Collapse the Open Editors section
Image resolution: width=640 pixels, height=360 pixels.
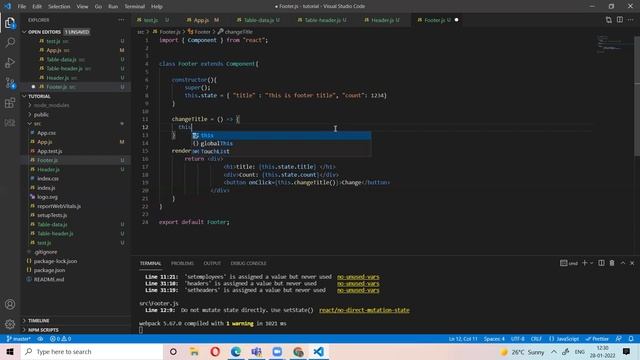tap(44, 32)
